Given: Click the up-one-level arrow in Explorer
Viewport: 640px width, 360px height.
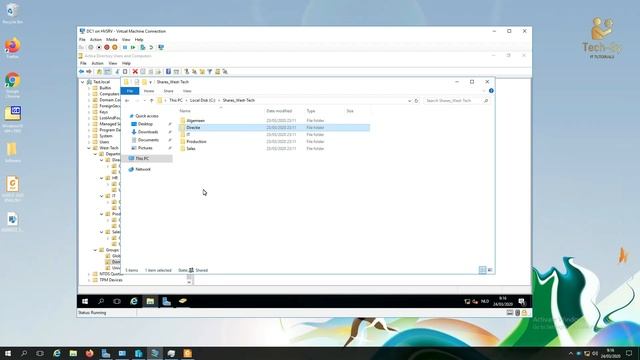Looking at the screenshot, I should 151,100.
